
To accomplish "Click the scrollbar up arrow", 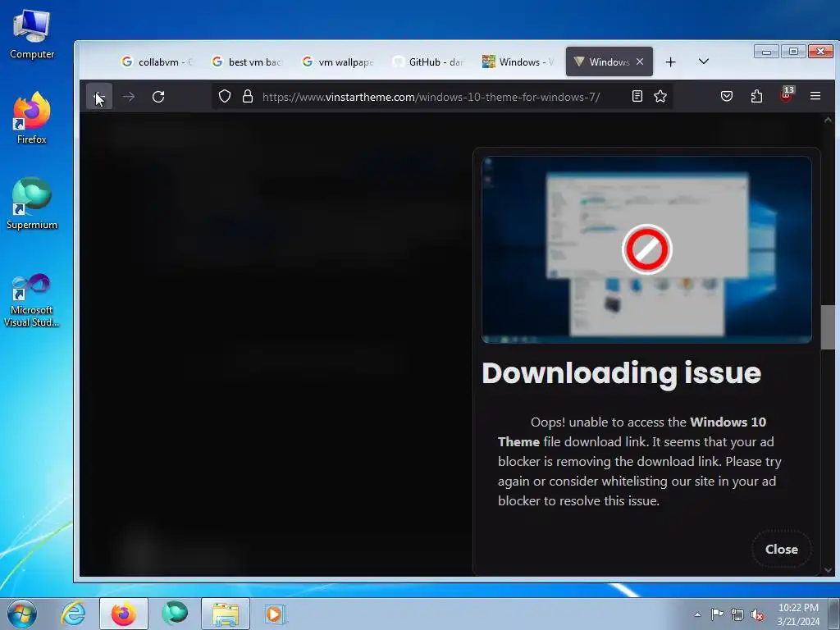I will 828,120.
